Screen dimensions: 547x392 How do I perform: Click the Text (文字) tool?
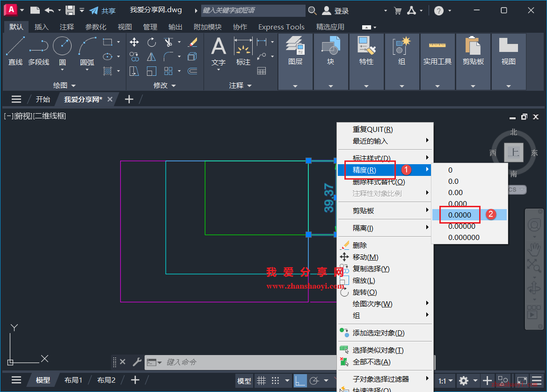coord(219,51)
